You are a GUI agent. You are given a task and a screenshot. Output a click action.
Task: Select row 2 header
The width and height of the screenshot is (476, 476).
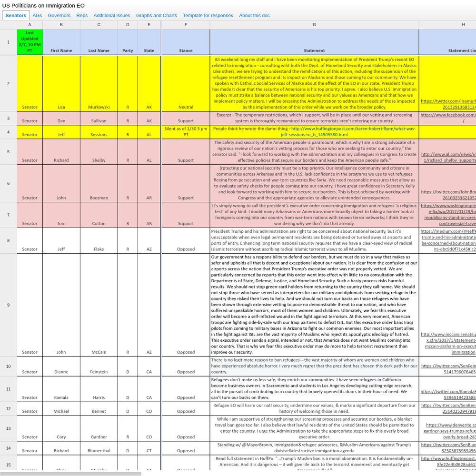click(8, 83)
